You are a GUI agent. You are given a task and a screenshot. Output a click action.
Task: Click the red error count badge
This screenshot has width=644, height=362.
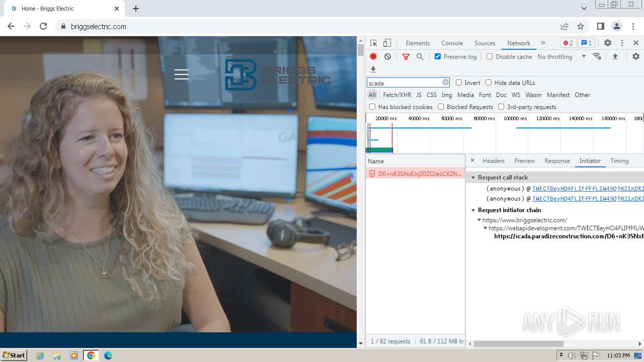(568, 43)
